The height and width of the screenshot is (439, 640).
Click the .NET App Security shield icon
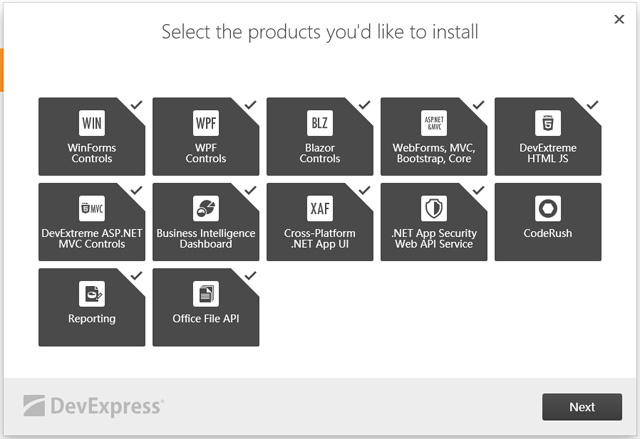point(434,208)
